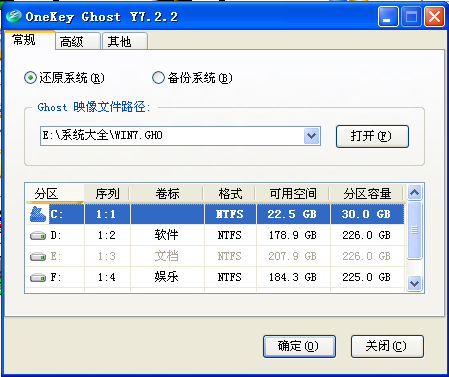
Task: Sort by the 分区 column header
Action: tap(55, 193)
